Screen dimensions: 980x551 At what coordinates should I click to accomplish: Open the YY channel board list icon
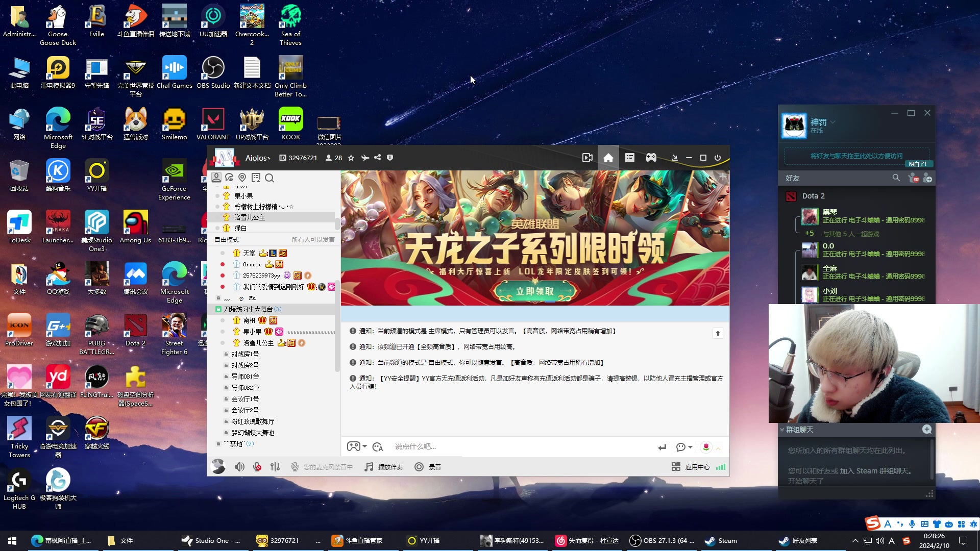(630, 158)
